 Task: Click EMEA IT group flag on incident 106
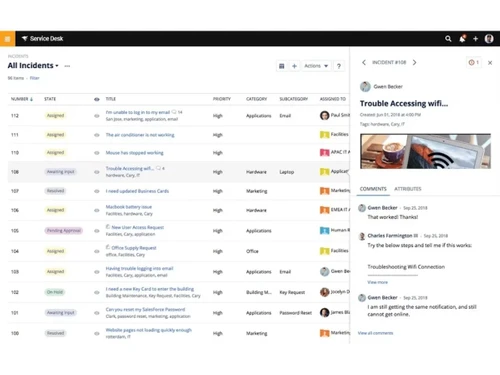click(x=324, y=210)
